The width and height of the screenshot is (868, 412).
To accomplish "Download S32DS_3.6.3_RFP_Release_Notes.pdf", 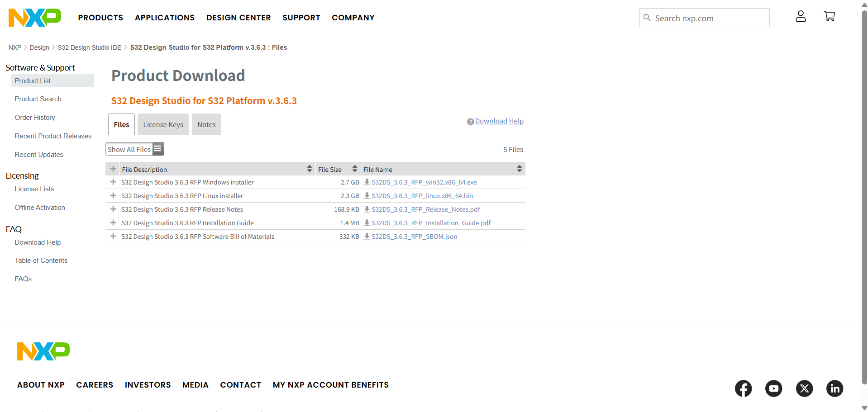I will pyautogui.click(x=426, y=209).
